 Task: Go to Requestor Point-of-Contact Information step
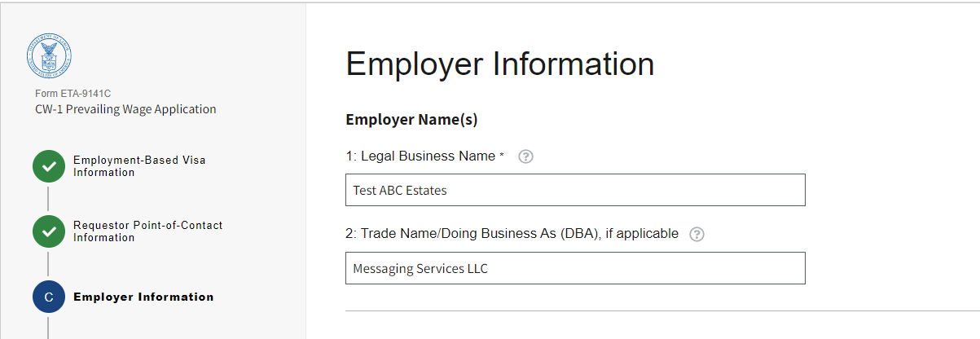(147, 231)
